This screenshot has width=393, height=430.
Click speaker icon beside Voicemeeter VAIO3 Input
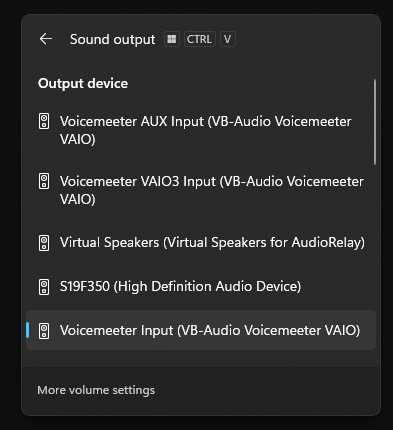pos(44,181)
